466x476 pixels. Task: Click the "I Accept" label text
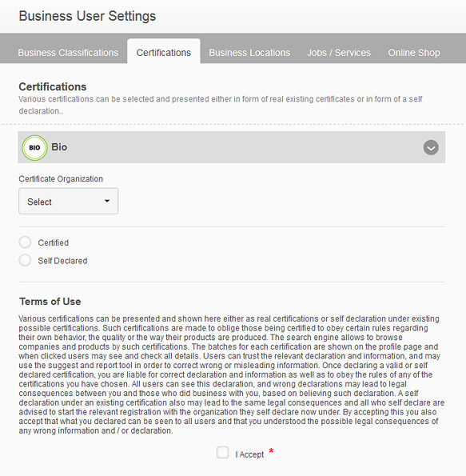249,454
